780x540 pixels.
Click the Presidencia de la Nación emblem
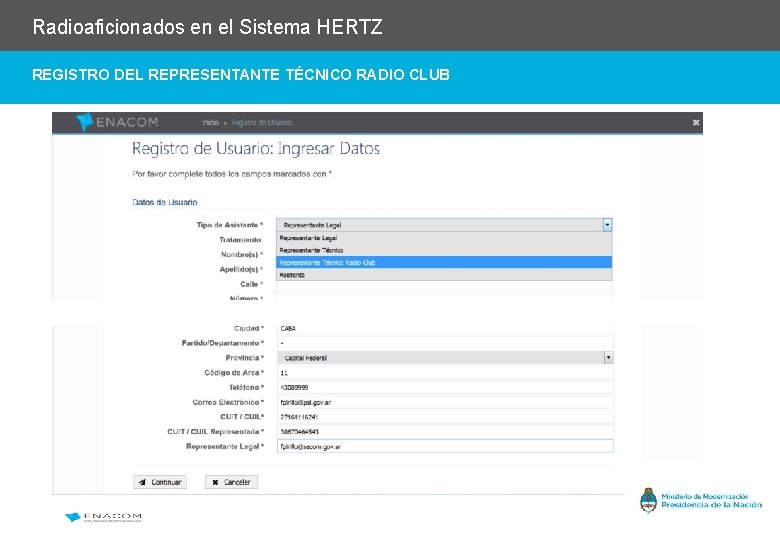tap(648, 500)
